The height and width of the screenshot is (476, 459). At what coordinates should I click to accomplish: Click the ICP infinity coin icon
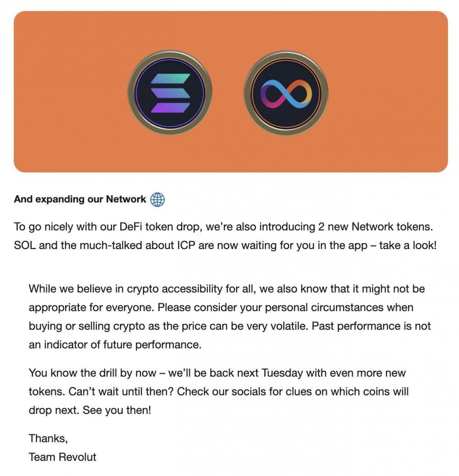[286, 93]
